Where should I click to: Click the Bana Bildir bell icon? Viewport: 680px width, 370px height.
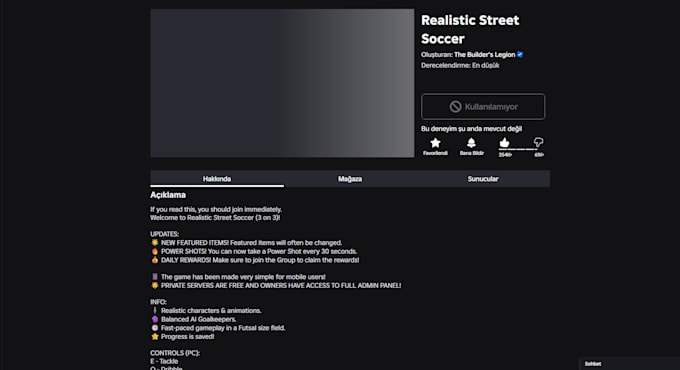click(471, 143)
